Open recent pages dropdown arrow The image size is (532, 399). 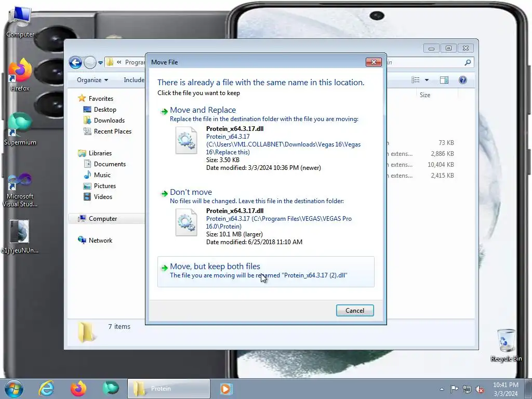pos(100,63)
